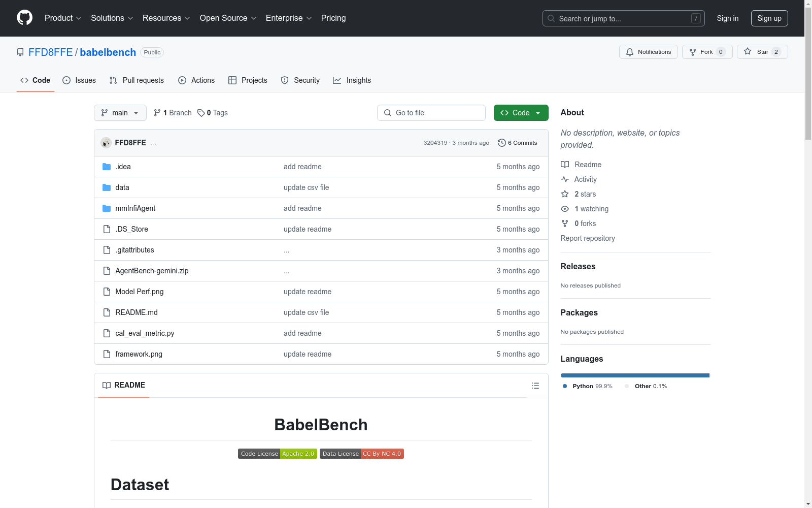Click the fork icon beside 0 forks

tap(565, 224)
